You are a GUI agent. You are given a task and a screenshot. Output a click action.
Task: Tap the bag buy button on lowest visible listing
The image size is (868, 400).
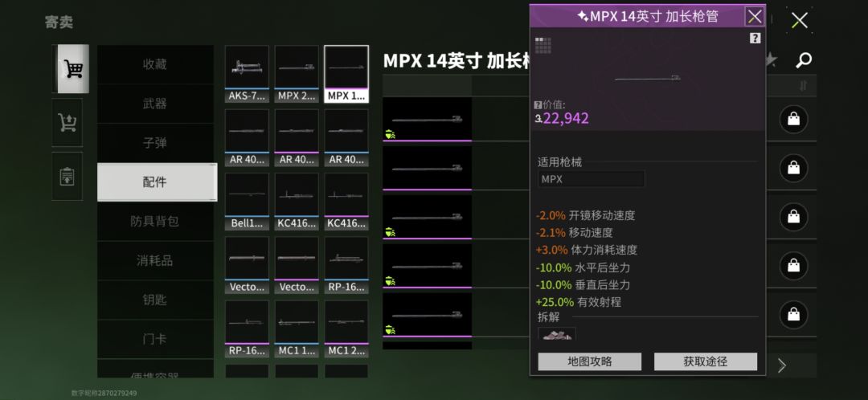[793, 315]
